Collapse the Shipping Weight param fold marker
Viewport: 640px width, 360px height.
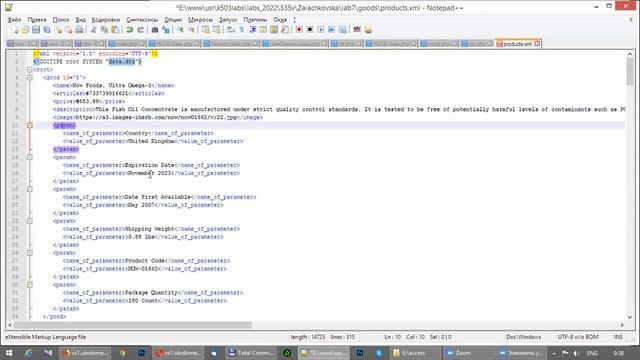click(x=30, y=221)
